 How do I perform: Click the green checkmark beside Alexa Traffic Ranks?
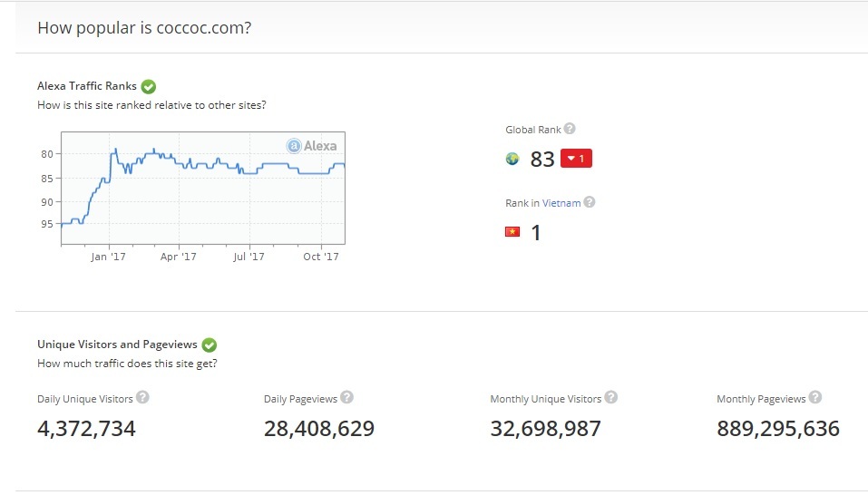pyautogui.click(x=149, y=86)
